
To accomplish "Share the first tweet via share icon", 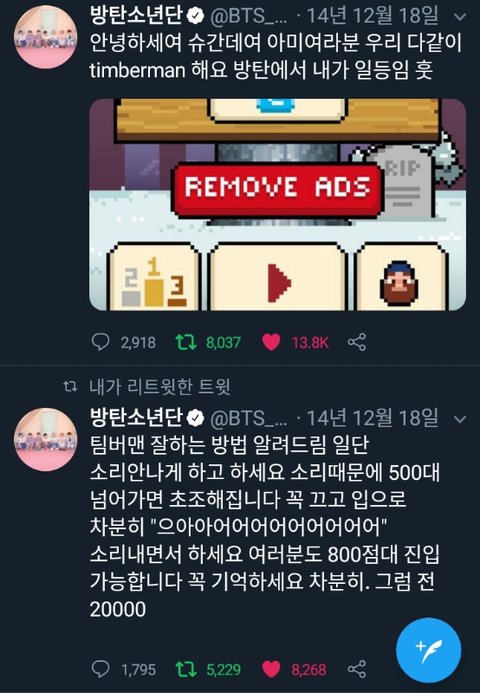I will point(357,342).
